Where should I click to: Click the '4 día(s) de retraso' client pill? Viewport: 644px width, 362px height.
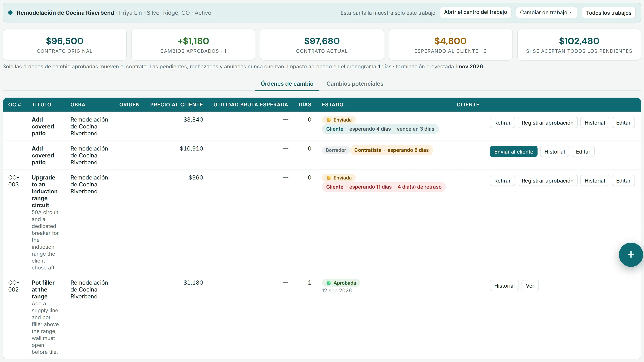[384, 187]
